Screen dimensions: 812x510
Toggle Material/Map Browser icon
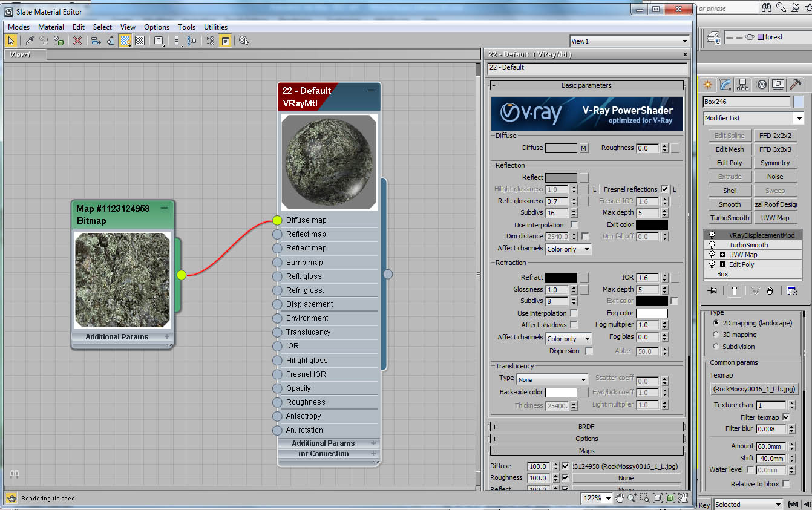[211, 41]
